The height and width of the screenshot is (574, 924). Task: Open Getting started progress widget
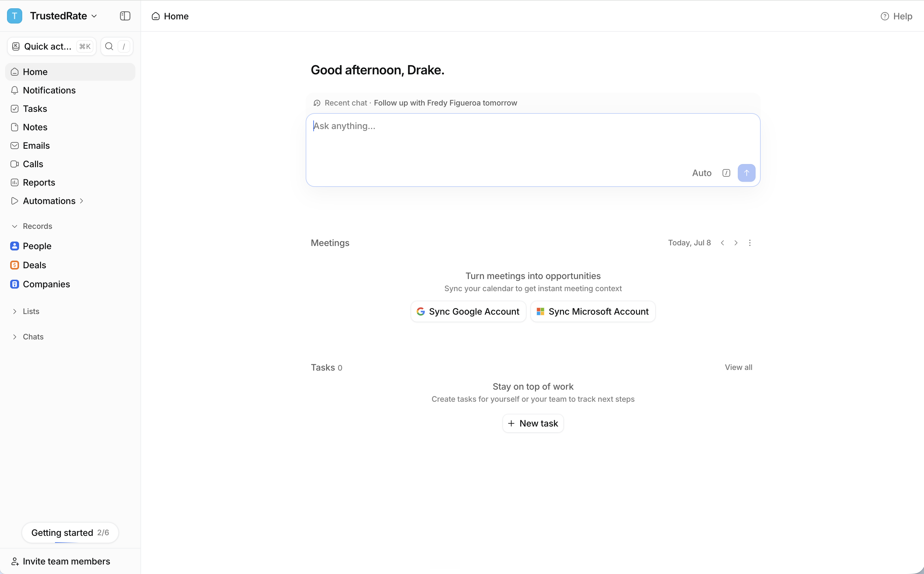pos(70,533)
